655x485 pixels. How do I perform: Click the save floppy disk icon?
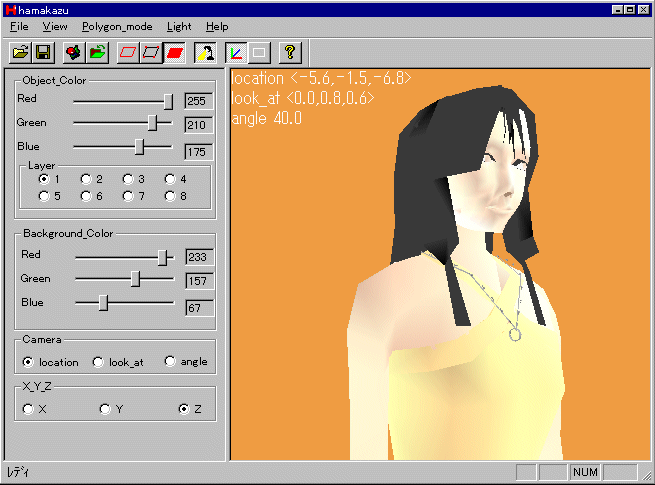point(43,53)
